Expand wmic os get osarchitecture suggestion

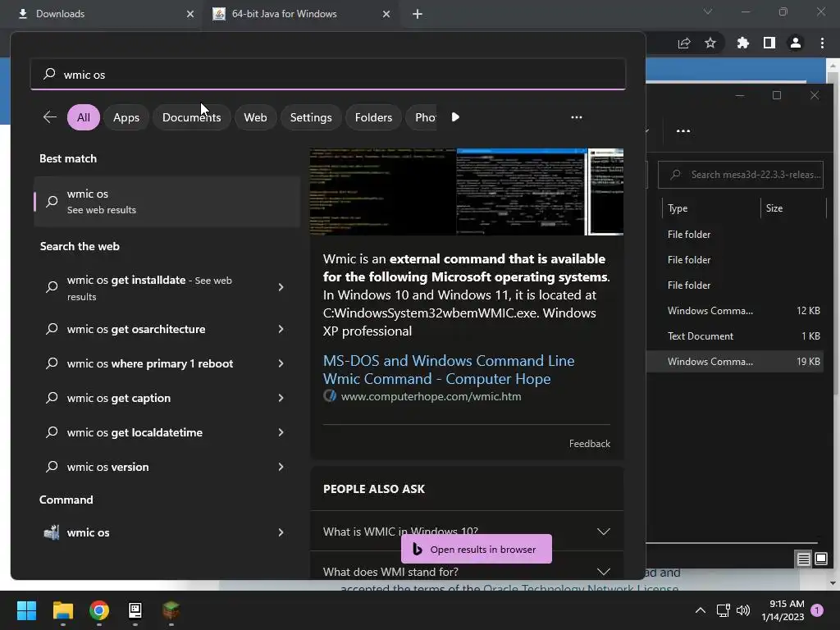tap(281, 329)
